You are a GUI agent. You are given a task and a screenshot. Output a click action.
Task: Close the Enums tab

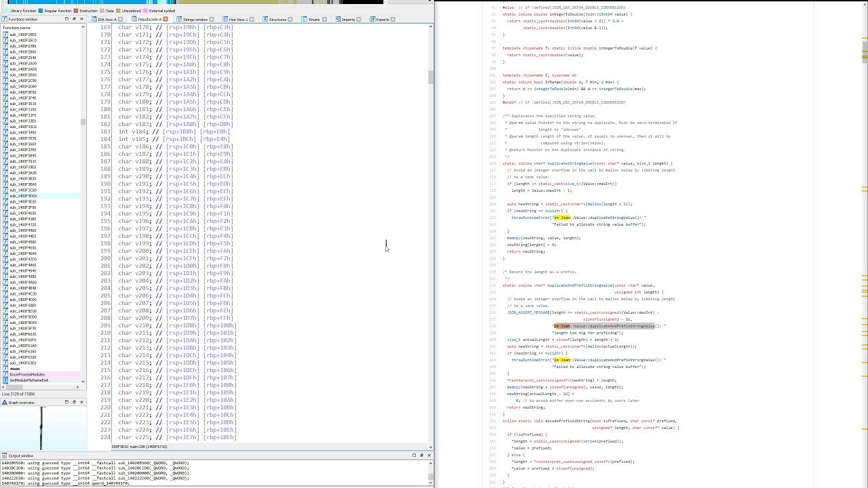[x=324, y=20]
